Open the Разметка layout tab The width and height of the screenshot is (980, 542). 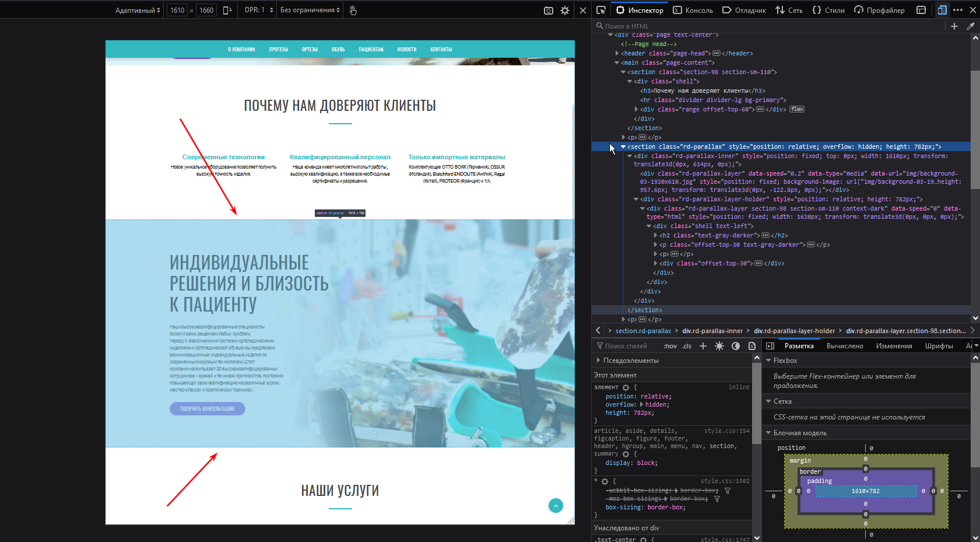pos(799,346)
